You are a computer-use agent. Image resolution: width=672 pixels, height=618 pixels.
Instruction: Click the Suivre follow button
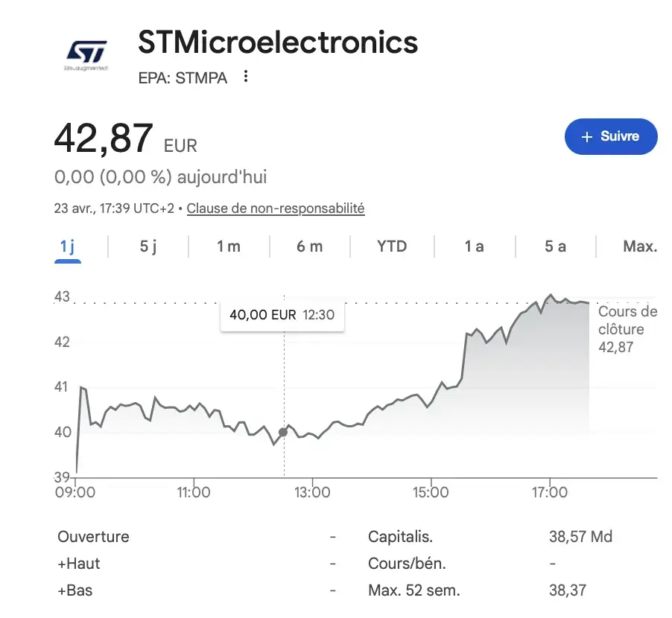click(611, 136)
